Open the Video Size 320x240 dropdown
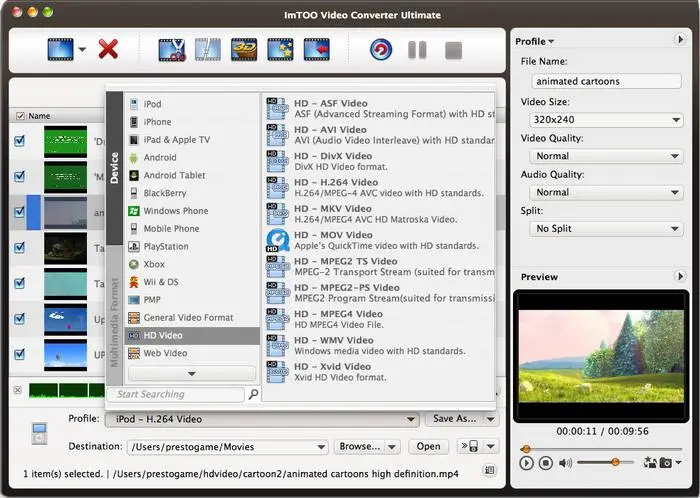This screenshot has width=700, height=498. point(606,120)
